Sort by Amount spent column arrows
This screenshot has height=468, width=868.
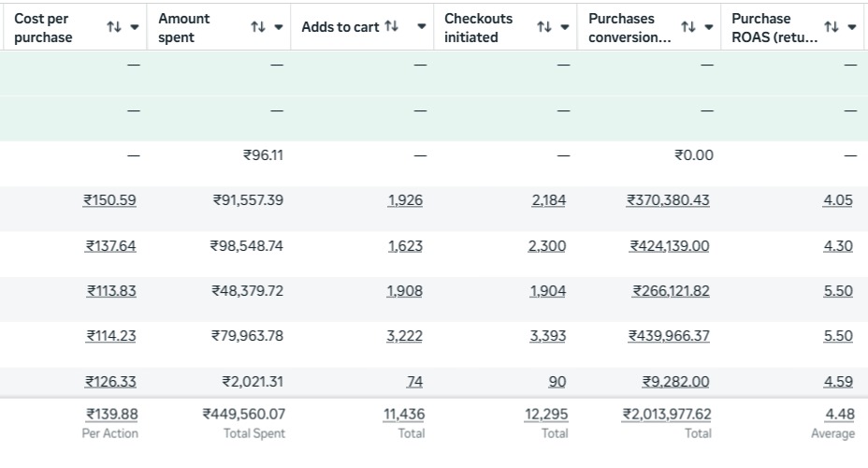pyautogui.click(x=257, y=27)
